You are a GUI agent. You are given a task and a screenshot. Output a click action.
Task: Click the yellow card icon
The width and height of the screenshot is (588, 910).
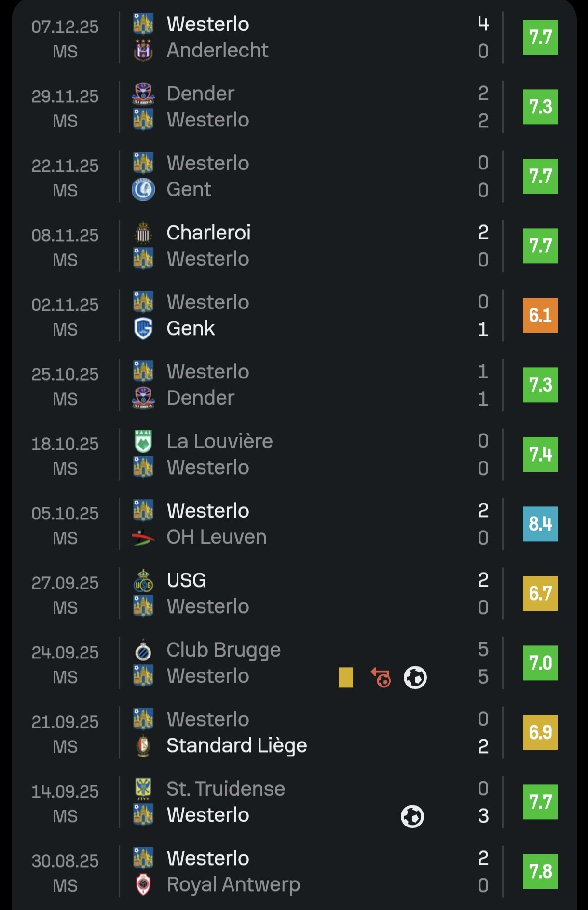pos(345,677)
